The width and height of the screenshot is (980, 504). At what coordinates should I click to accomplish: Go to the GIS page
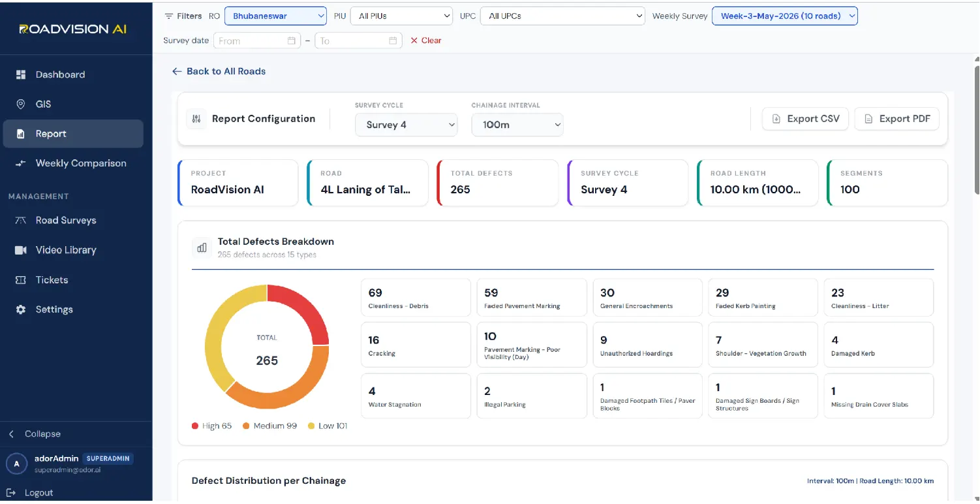[x=73, y=104]
